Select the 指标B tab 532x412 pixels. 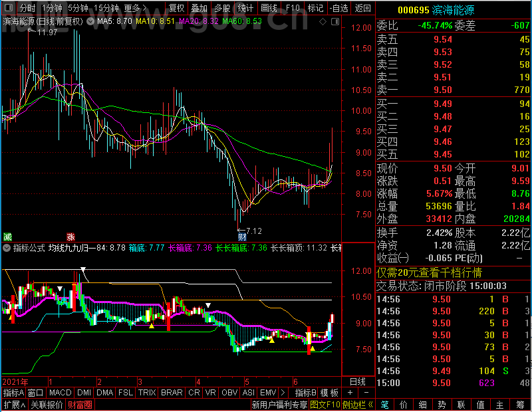tap(305, 393)
